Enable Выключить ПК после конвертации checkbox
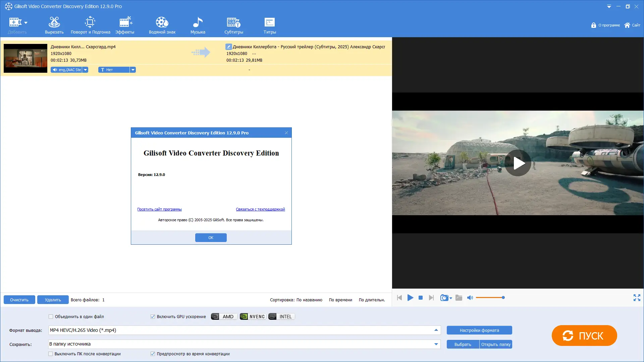644x362 pixels. [x=51, y=354]
